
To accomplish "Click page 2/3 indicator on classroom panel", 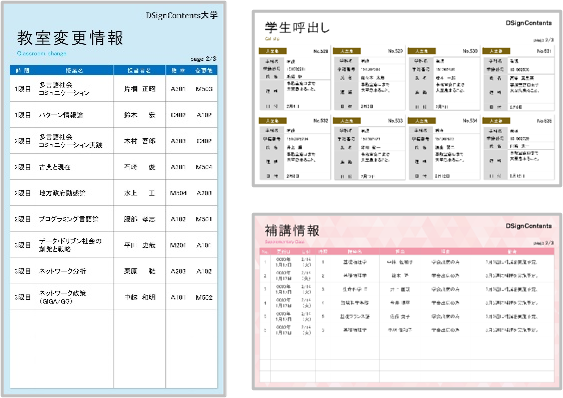I will point(203,59).
